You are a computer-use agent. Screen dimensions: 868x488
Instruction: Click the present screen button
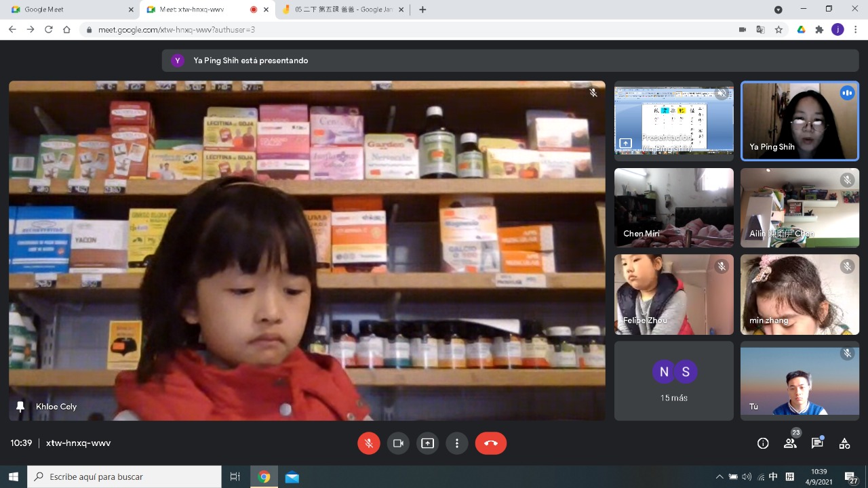[427, 443]
